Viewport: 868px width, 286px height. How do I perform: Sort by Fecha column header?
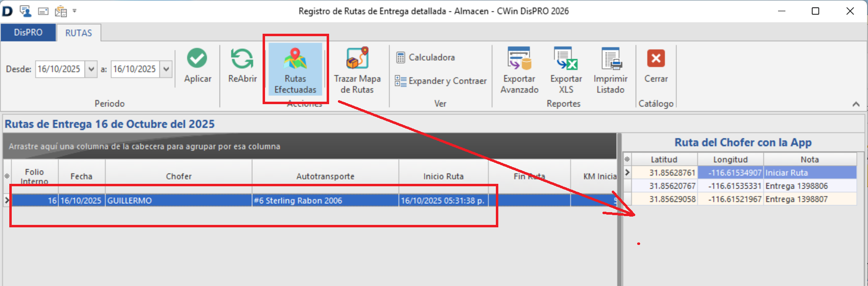pyautogui.click(x=82, y=176)
